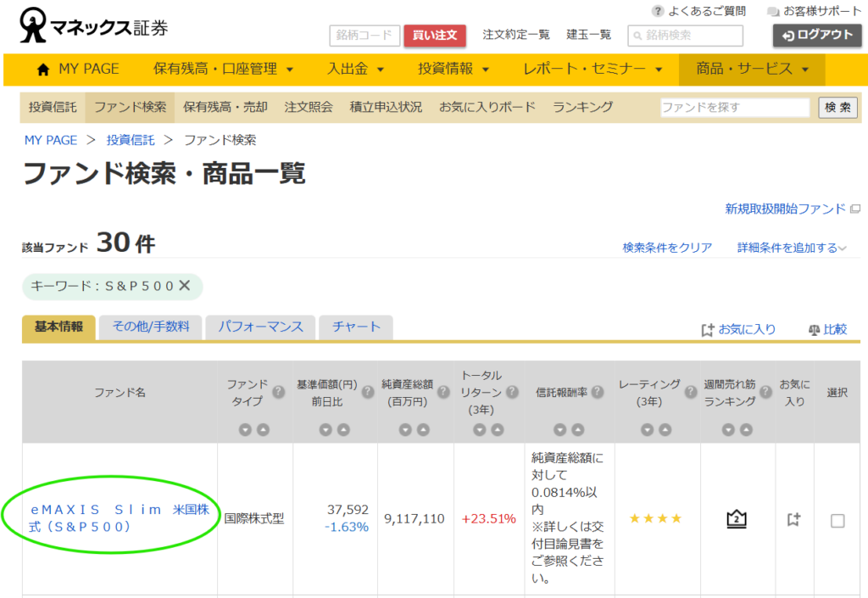Click 検索条件をクリア link
Viewport: 868px width, 598px height.
coord(667,248)
